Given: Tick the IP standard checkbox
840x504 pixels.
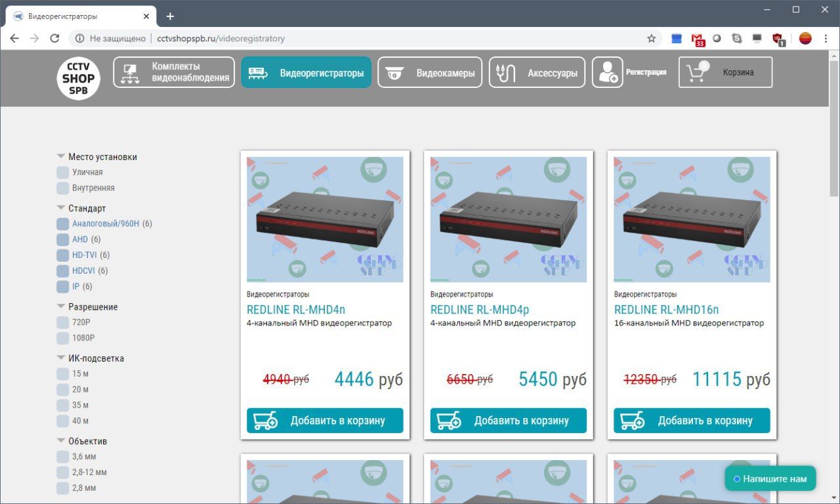Looking at the screenshot, I should [x=62, y=287].
